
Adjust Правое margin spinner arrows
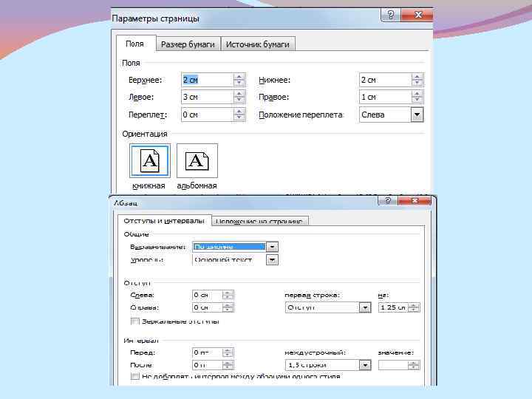[x=417, y=97]
